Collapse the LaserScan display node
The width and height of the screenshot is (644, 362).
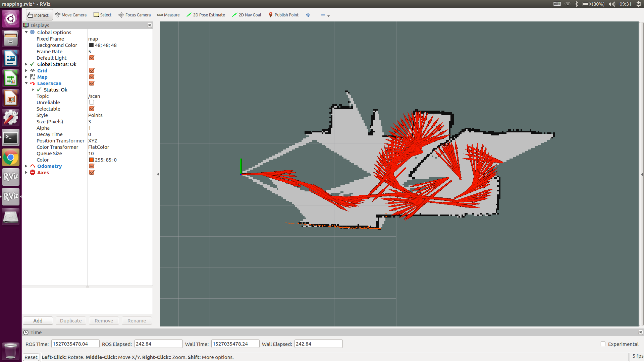(x=26, y=83)
